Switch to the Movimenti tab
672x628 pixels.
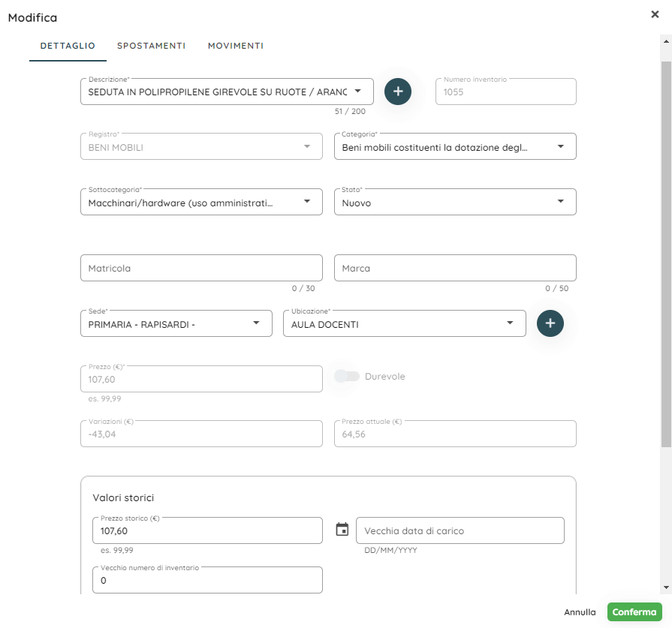tap(236, 46)
